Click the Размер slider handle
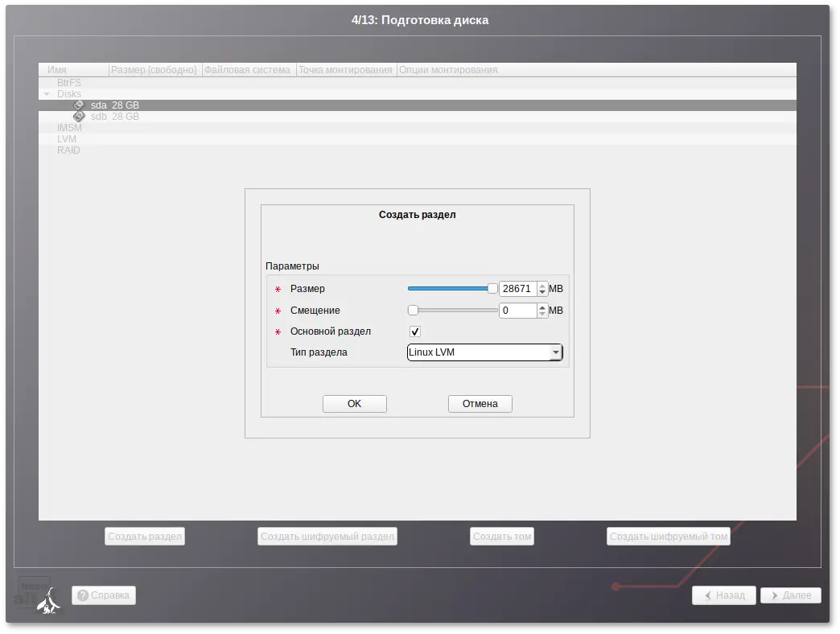840x634 pixels. tap(492, 289)
